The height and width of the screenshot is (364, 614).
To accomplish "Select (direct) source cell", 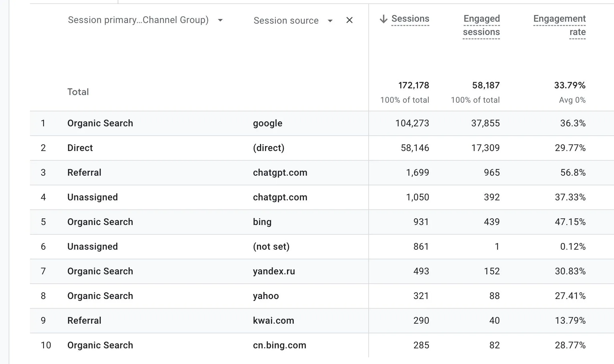I will pyautogui.click(x=269, y=148).
